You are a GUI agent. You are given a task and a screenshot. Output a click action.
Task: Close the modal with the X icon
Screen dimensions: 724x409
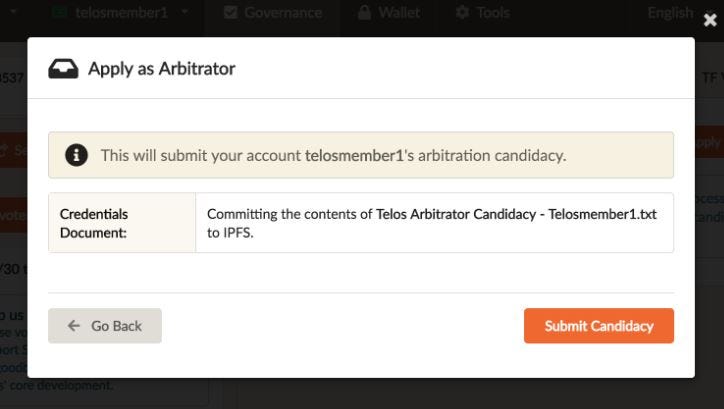click(x=710, y=20)
